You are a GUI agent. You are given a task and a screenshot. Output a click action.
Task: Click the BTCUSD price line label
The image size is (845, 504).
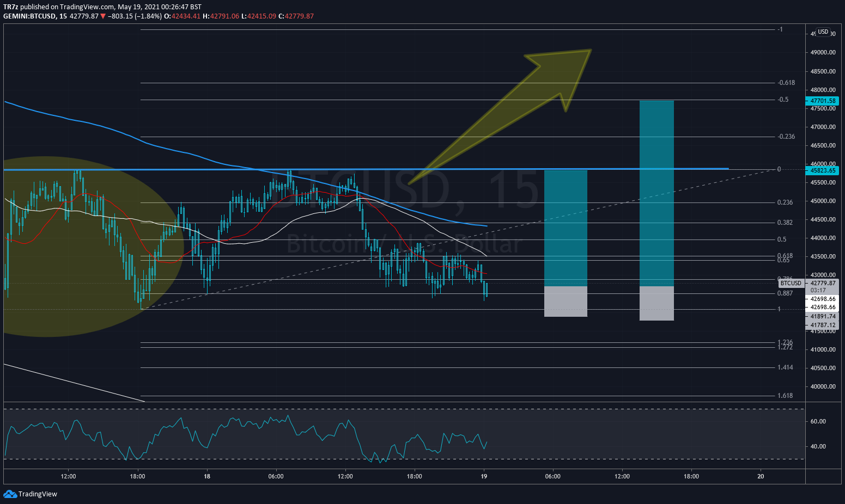click(791, 283)
